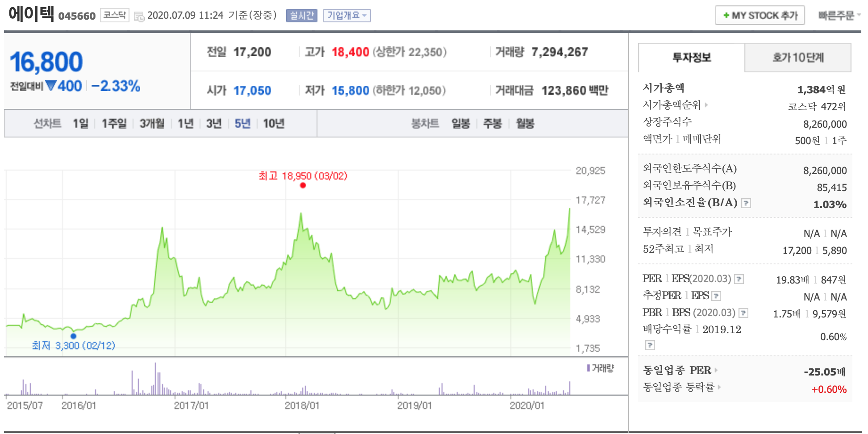Open help icon next to 외국인소진율(B/A)
Image resolution: width=868 pixels, height=434 pixels.
(746, 203)
